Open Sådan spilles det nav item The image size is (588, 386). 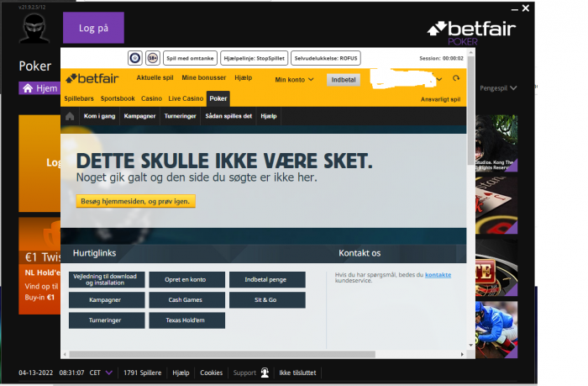228,116
